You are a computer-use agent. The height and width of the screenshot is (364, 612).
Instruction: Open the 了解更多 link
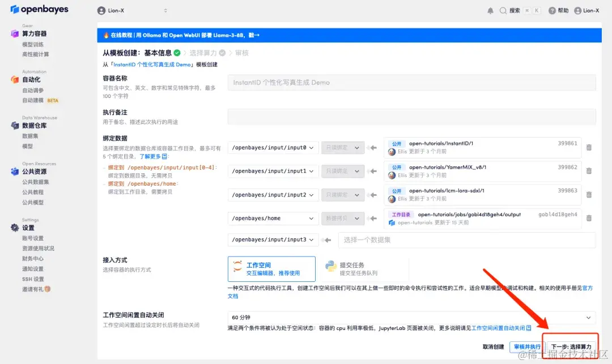point(154,156)
